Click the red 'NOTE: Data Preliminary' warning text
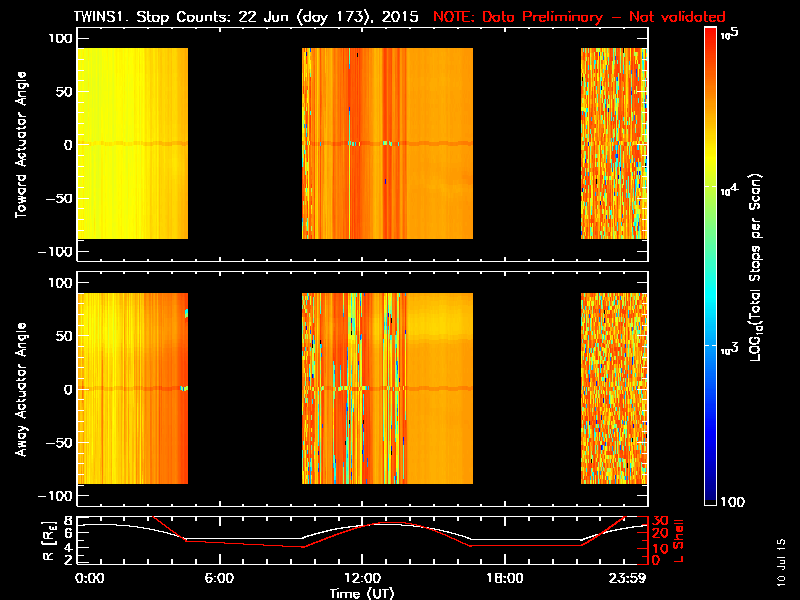Image resolution: width=800 pixels, height=600 pixels. tap(579, 17)
